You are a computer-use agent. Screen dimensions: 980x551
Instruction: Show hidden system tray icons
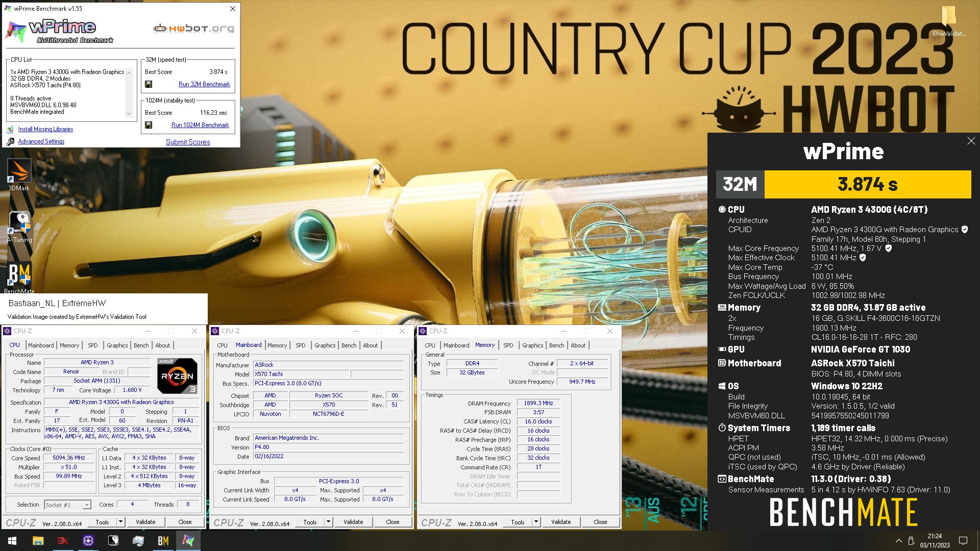(898, 541)
